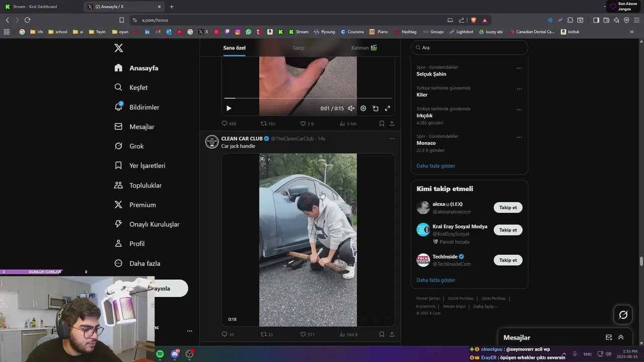The height and width of the screenshot is (362, 644).
Task: Expand the Mesajlar drawer
Action: (x=621, y=337)
